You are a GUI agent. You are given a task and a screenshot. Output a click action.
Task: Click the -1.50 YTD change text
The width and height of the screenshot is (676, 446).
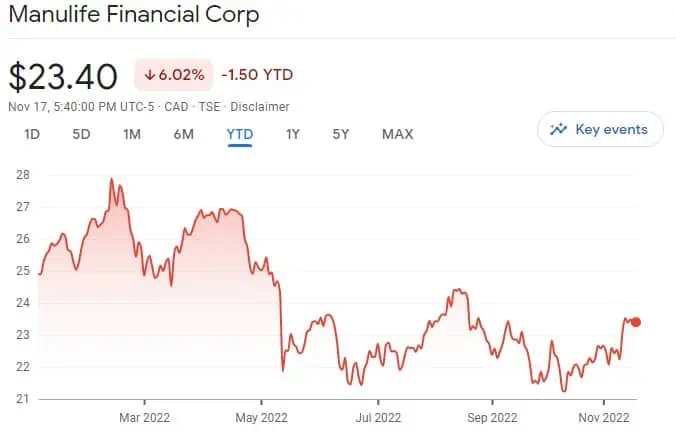[257, 75]
